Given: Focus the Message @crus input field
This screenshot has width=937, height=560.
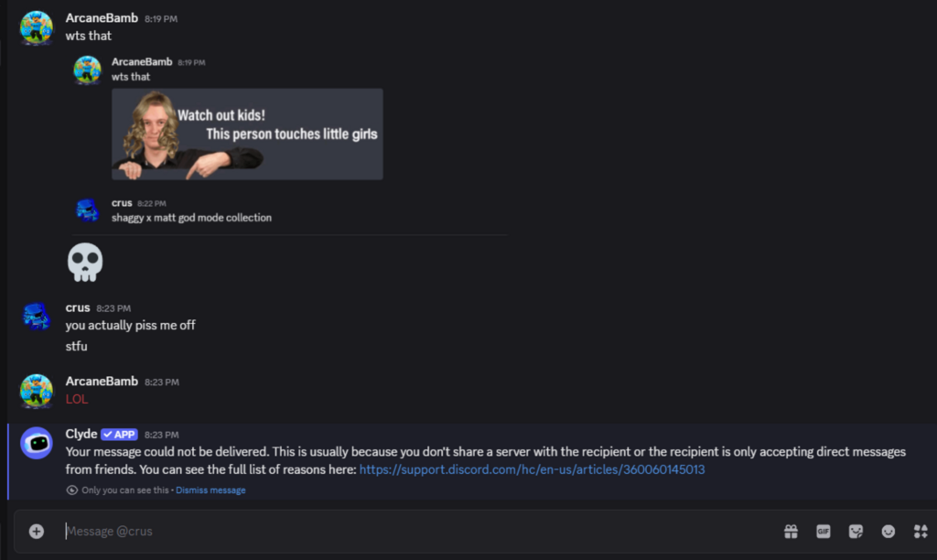Looking at the screenshot, I should pyautogui.click(x=418, y=531).
